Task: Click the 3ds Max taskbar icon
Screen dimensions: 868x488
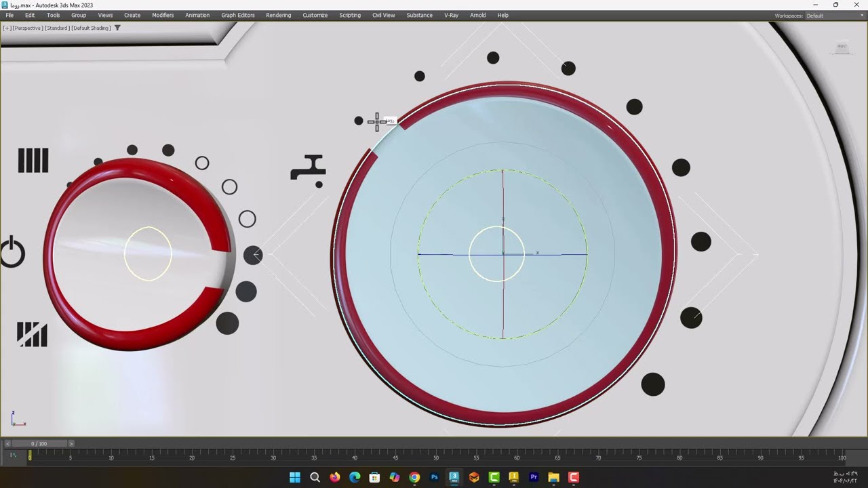Action: point(454,477)
